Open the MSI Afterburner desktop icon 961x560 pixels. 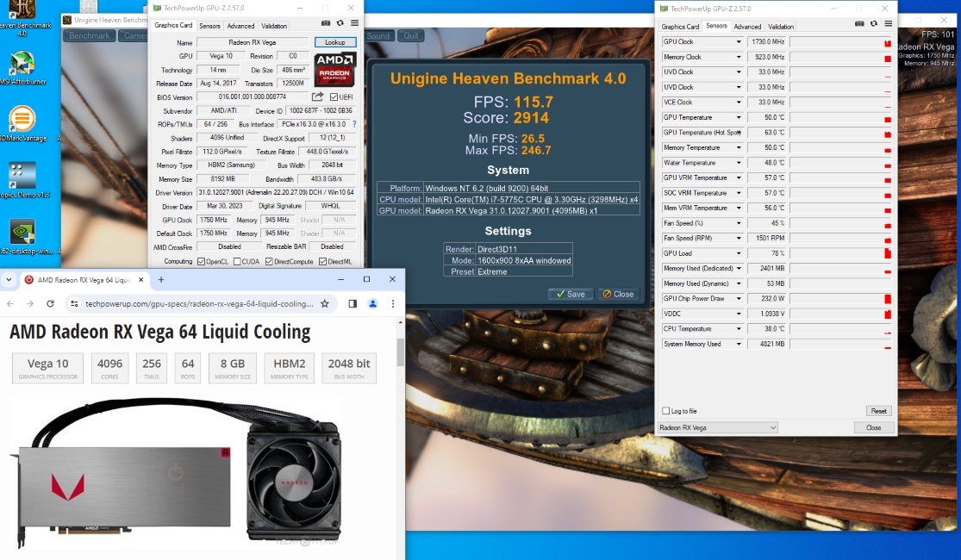(x=22, y=67)
